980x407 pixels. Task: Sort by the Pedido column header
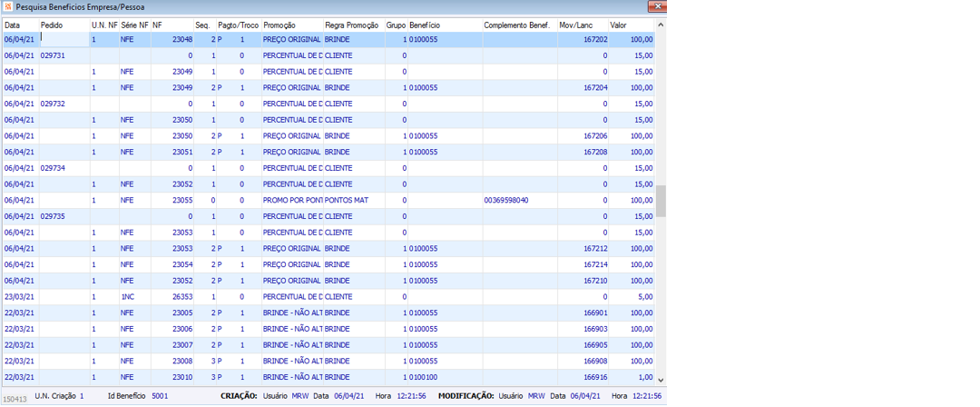pos(64,25)
